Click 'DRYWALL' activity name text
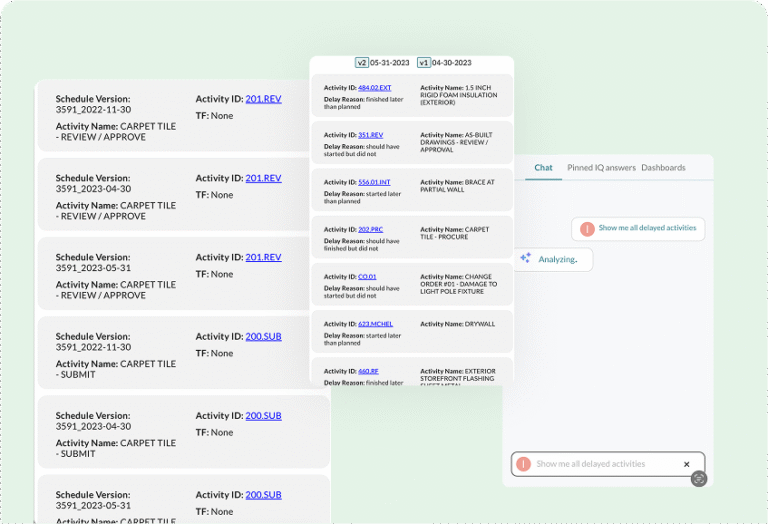This screenshot has width=768, height=524. pyautogui.click(x=480, y=324)
